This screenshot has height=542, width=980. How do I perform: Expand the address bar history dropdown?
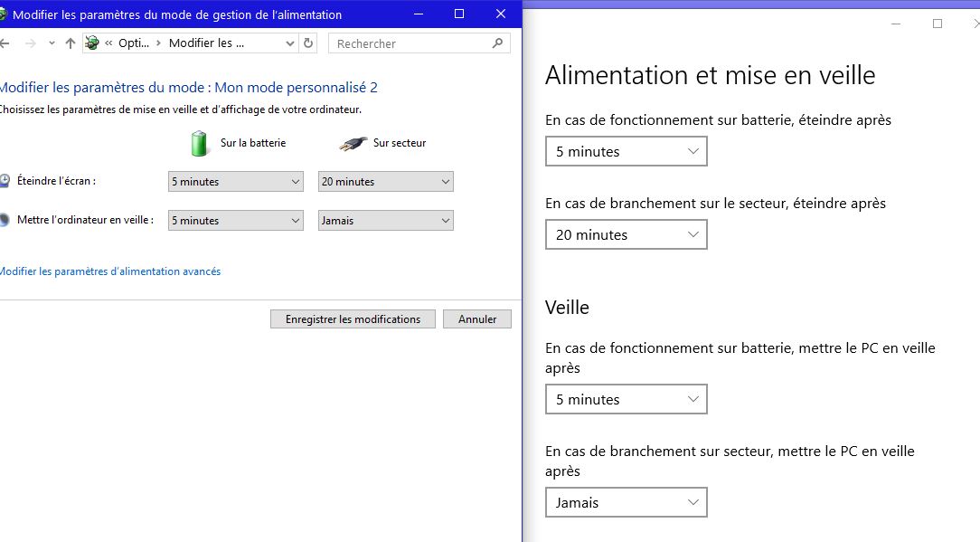point(289,43)
